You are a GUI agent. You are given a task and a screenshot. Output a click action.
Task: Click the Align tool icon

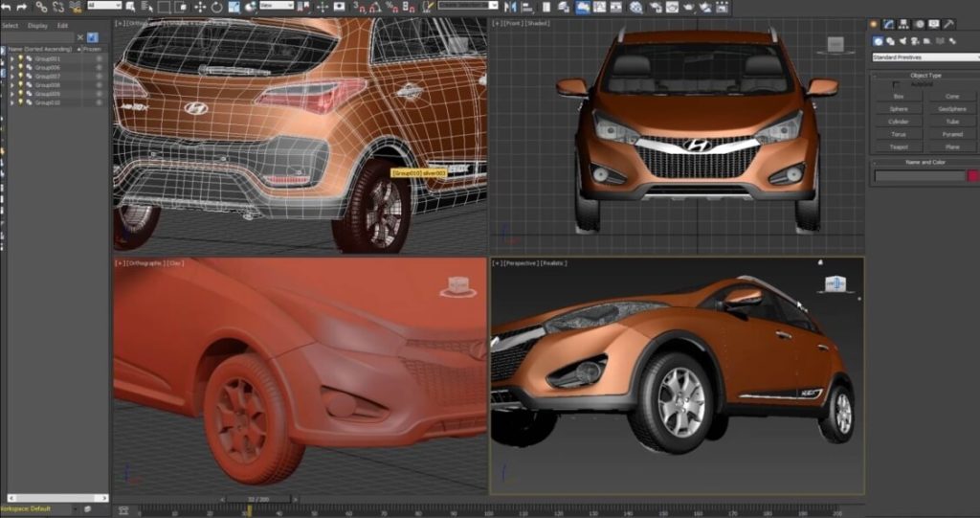point(527,7)
